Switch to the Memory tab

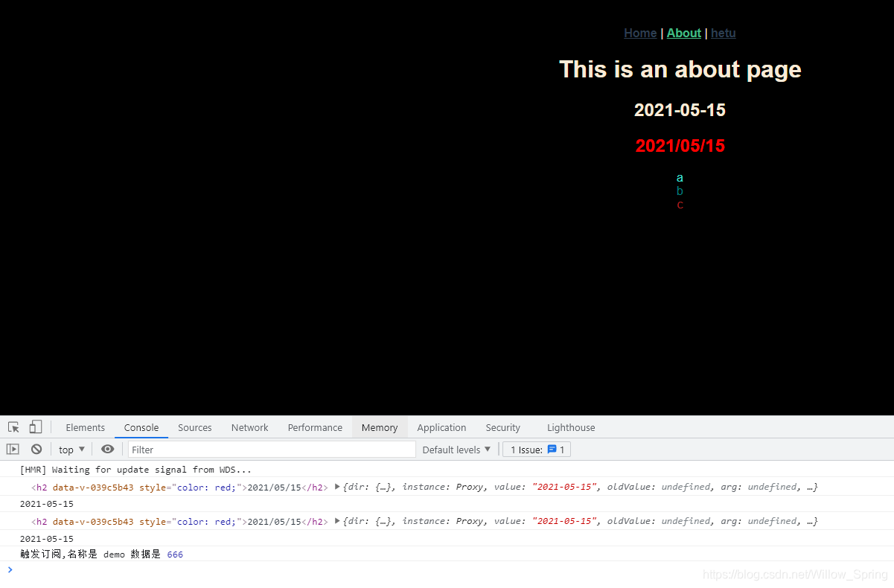pyautogui.click(x=380, y=427)
